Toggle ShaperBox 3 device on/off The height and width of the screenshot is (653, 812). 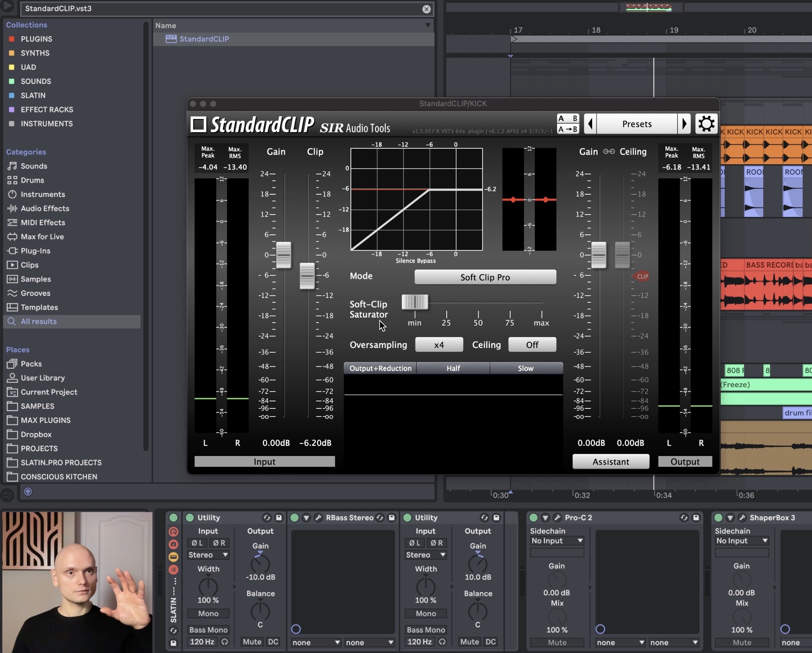pos(718,518)
